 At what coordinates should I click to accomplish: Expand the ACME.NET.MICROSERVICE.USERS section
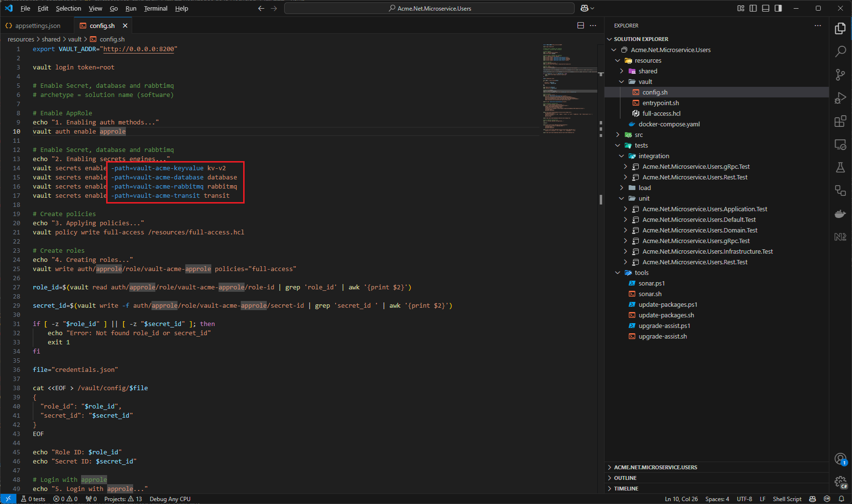655,467
